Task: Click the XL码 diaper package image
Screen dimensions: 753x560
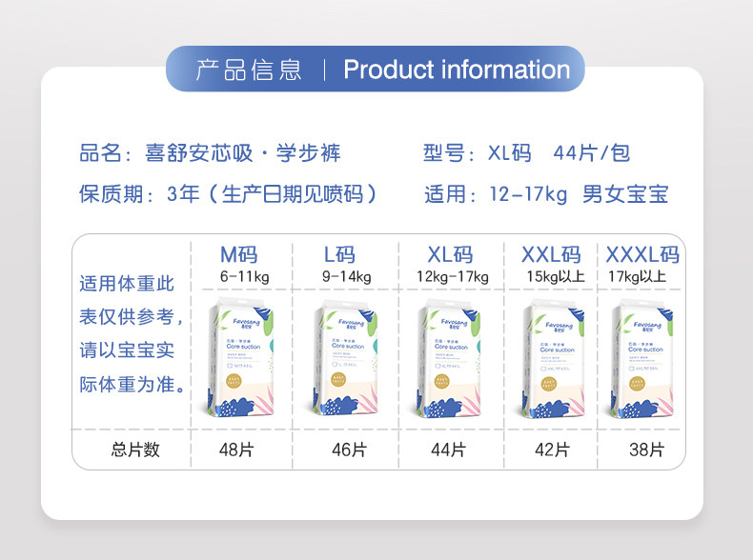Action: pyautogui.click(x=449, y=358)
